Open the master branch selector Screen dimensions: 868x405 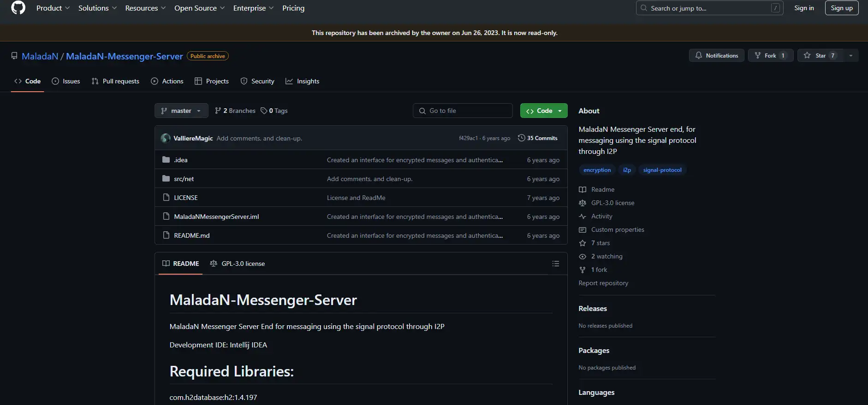pos(181,111)
